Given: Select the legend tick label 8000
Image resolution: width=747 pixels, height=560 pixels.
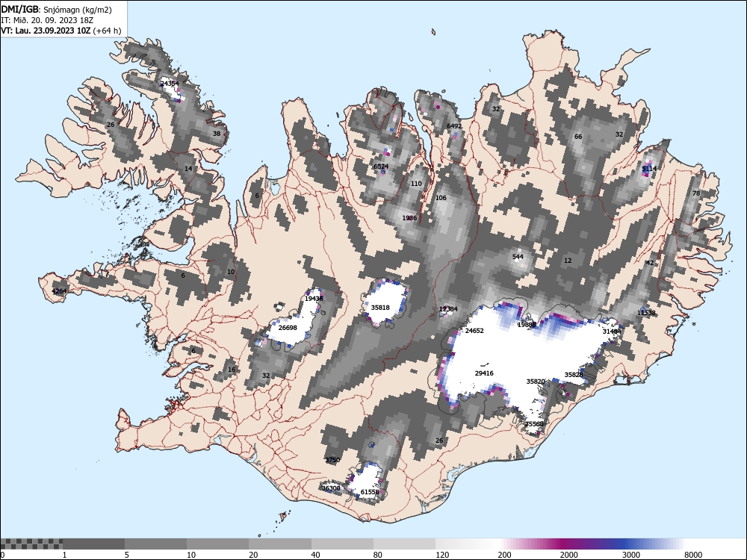Looking at the screenshot, I should (x=693, y=555).
